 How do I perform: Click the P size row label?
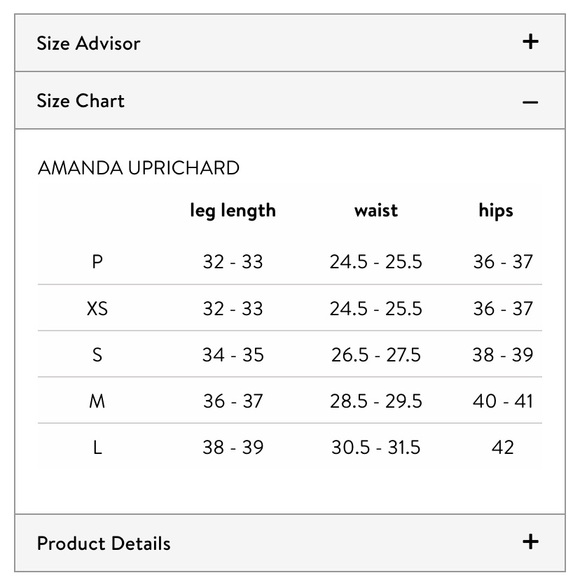coord(97,262)
